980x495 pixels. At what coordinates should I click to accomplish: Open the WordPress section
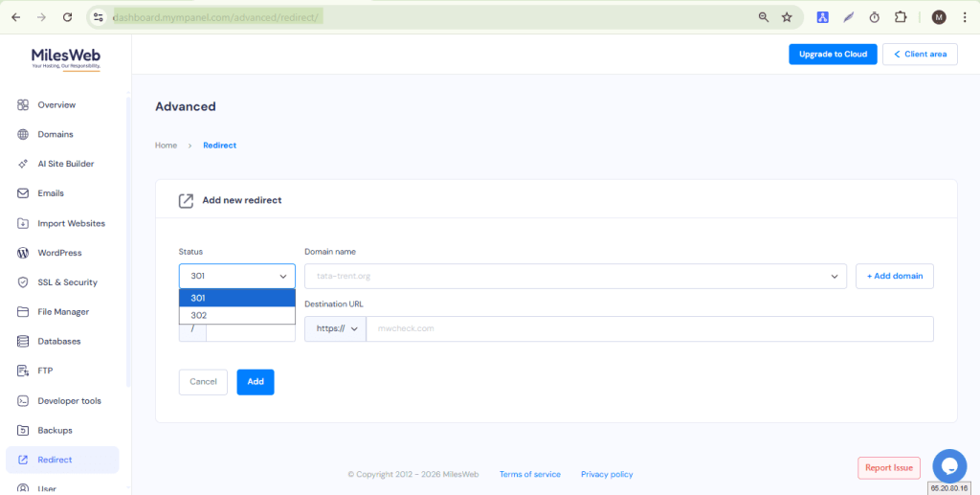click(x=62, y=253)
